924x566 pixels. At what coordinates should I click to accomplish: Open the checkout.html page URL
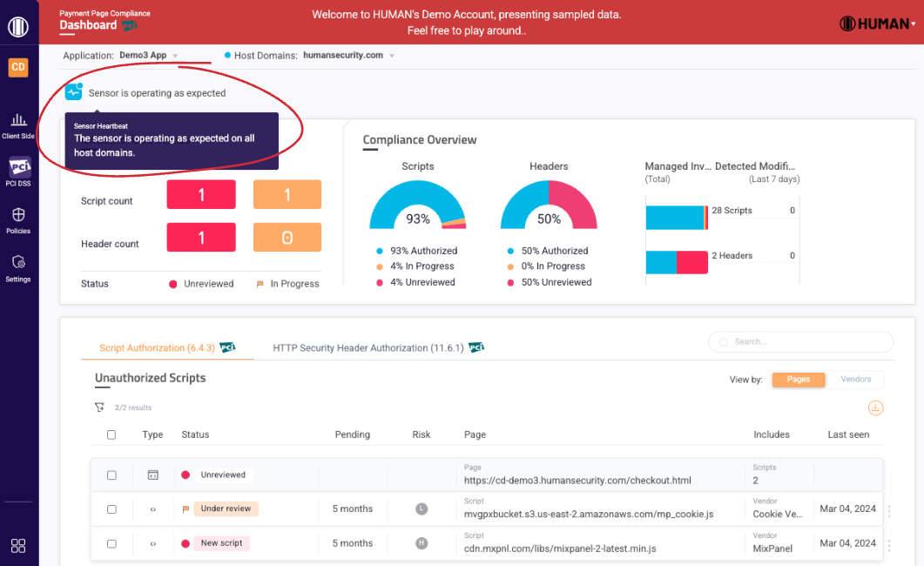point(577,481)
